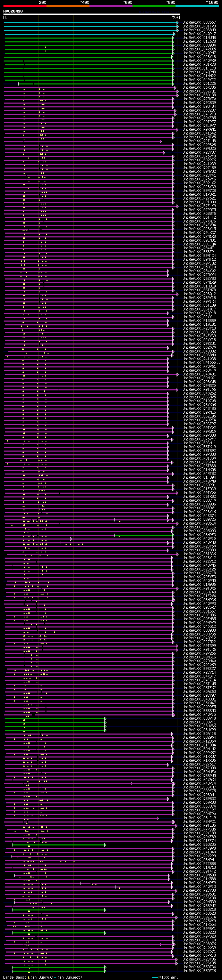222x980 pixels.
Task: Select hit UniRef100_Q9ZSJ4
Action: (x=199, y=918)
